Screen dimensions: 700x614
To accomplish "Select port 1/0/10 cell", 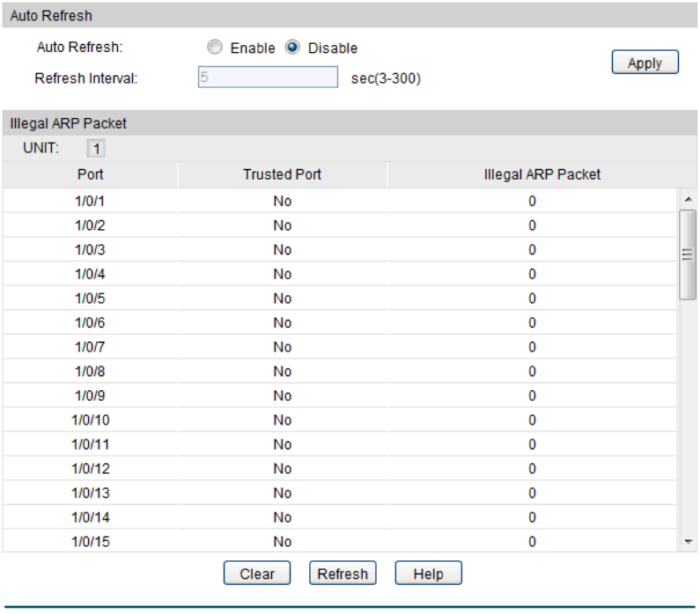I will [90, 420].
